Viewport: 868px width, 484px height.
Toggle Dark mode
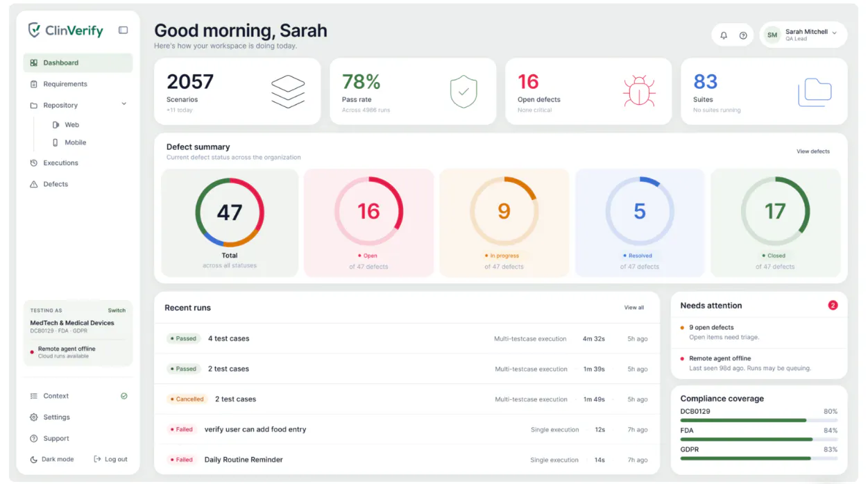(53, 460)
